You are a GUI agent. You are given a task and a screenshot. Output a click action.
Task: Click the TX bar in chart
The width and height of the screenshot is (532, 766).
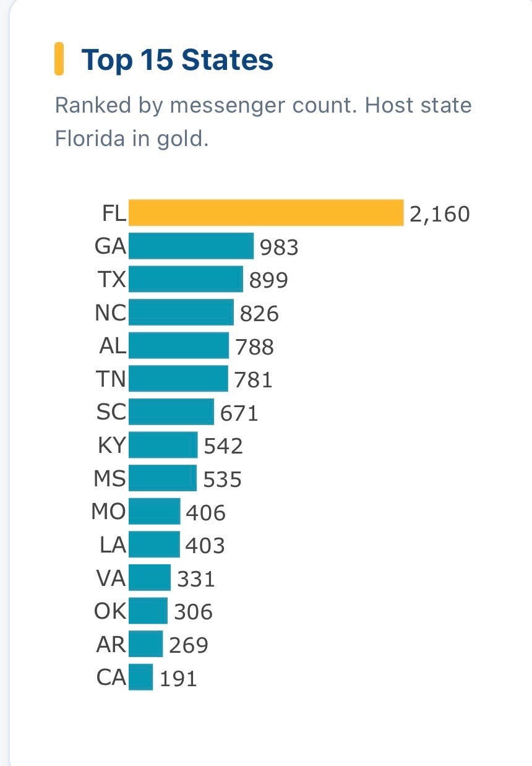pos(186,279)
